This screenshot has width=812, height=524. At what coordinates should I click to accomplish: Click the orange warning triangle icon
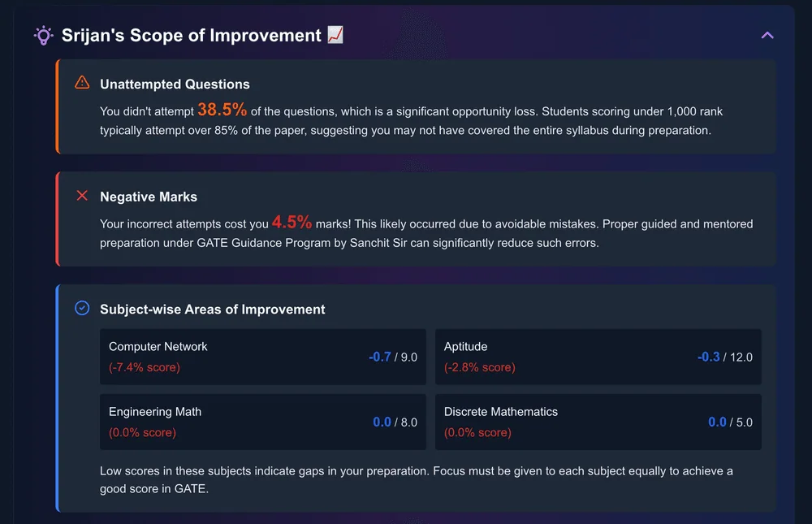pyautogui.click(x=82, y=82)
